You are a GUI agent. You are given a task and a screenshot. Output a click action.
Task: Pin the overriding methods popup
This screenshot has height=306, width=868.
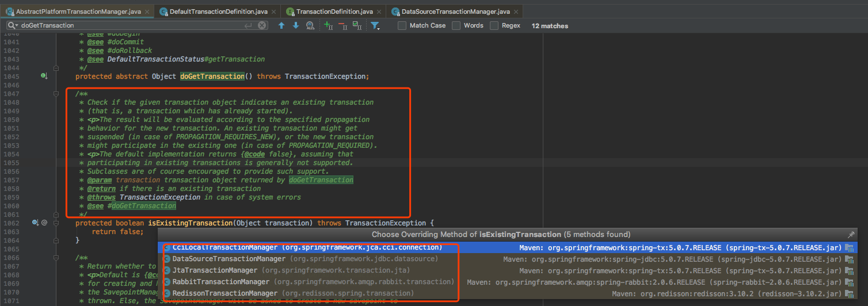pyautogui.click(x=851, y=235)
